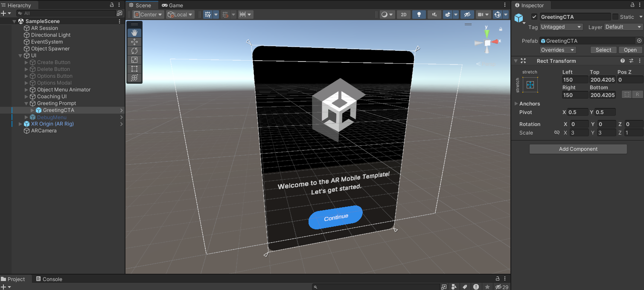Toggle grid snapping button
This screenshot has width=644, height=290.
225,15
